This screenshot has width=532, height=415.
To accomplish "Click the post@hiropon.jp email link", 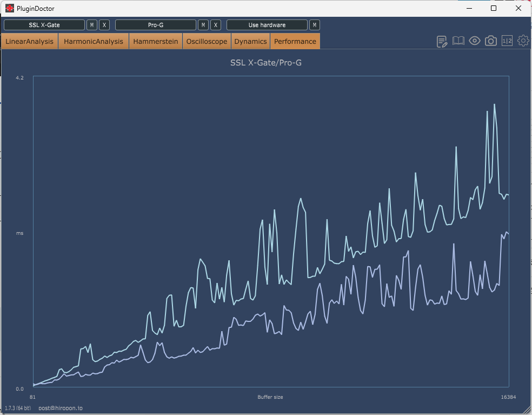I will (x=61, y=408).
